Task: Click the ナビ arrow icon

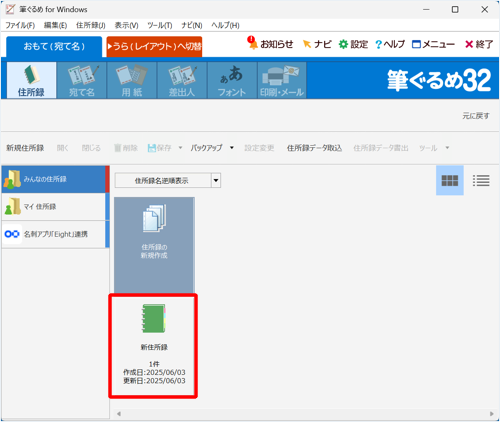Action: point(307,44)
